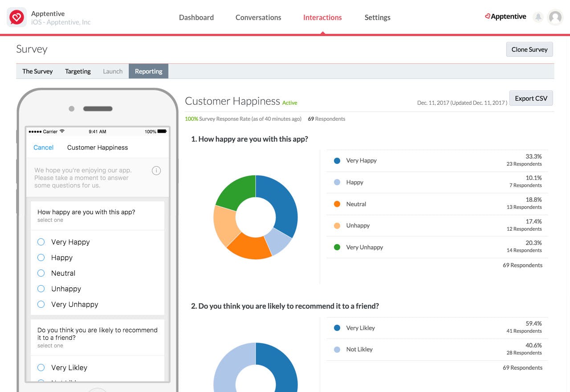Click Cancel in the phone preview
The width and height of the screenshot is (570, 392).
(43, 147)
